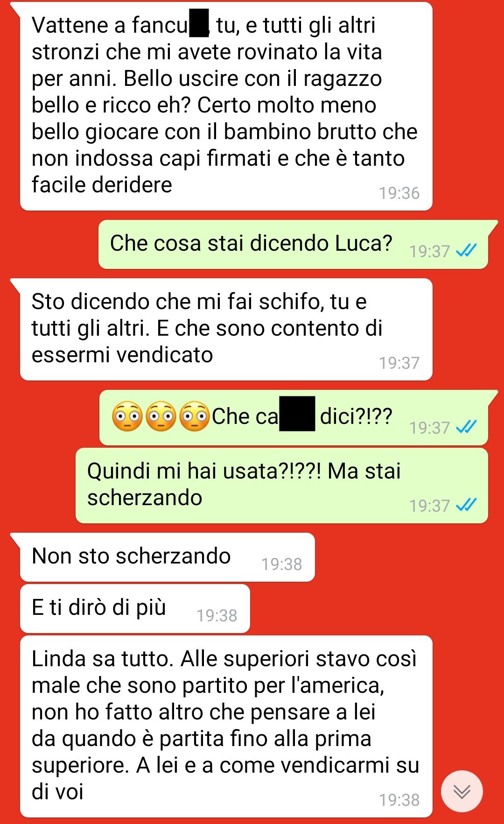Click the black censor box in 'Che ca dici'
This screenshot has width=504, height=824.
point(297,414)
